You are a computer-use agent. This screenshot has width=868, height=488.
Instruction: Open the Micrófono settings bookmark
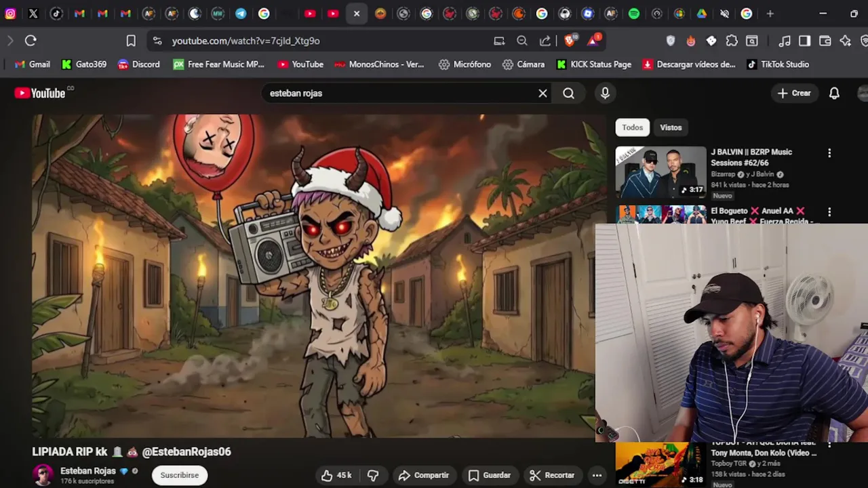click(465, 64)
